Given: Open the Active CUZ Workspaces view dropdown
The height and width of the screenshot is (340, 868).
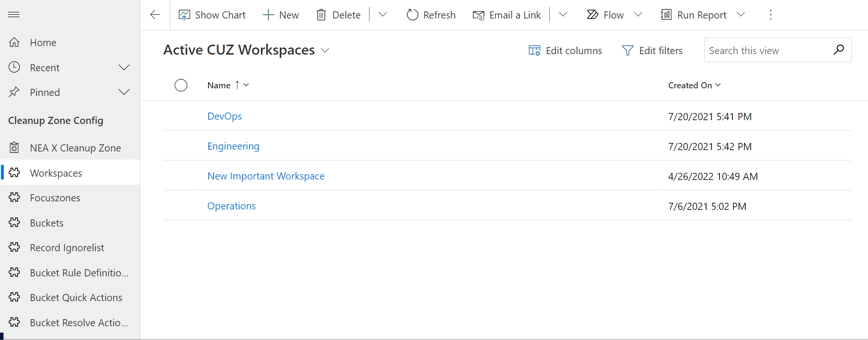Looking at the screenshot, I should pos(325,50).
